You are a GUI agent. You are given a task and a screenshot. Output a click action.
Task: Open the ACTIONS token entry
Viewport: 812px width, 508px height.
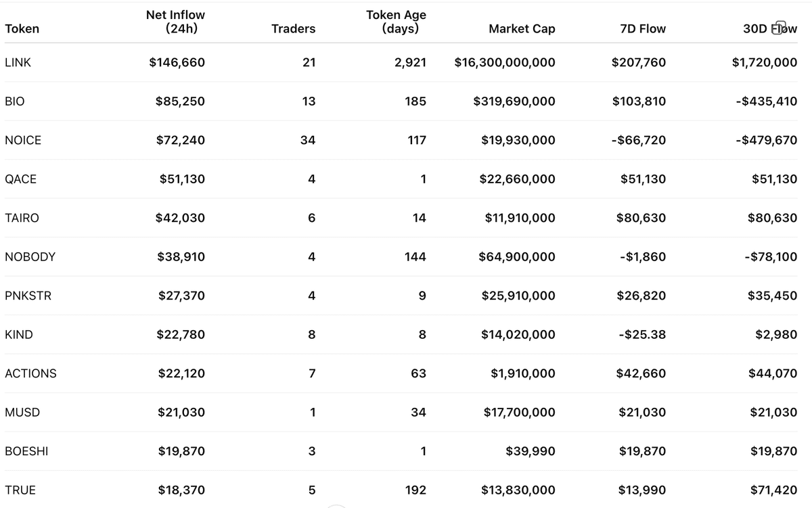(30, 373)
